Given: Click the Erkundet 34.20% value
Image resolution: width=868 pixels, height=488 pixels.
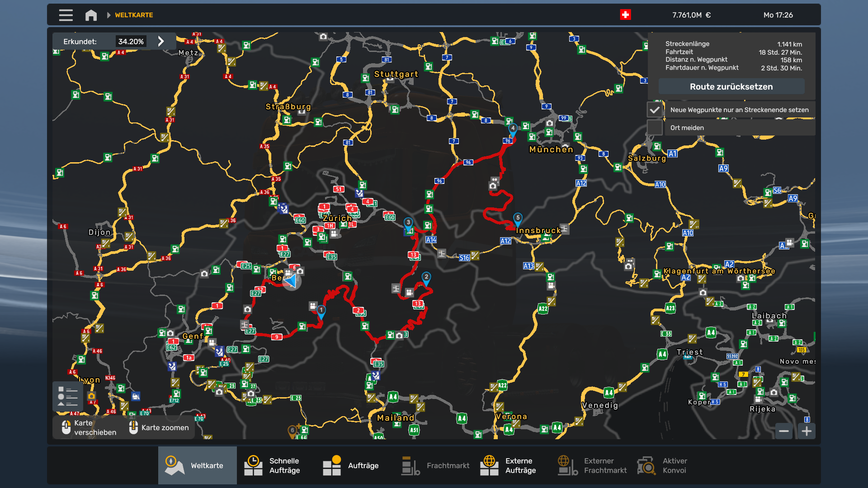Looking at the screenshot, I should [131, 42].
